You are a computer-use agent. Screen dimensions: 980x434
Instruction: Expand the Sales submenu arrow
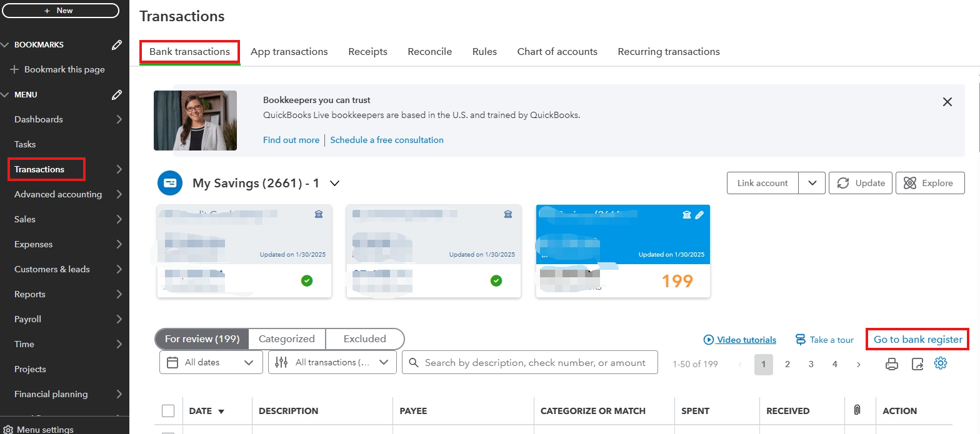coord(119,219)
